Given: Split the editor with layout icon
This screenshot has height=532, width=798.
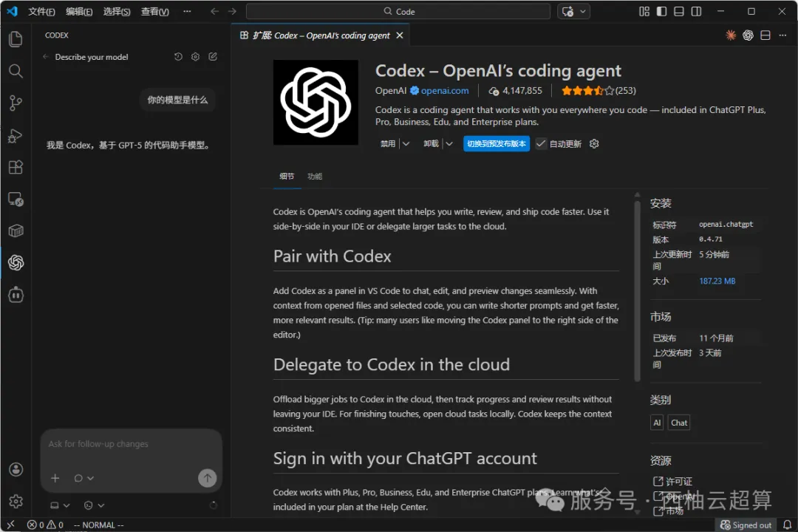Looking at the screenshot, I should [x=765, y=35].
